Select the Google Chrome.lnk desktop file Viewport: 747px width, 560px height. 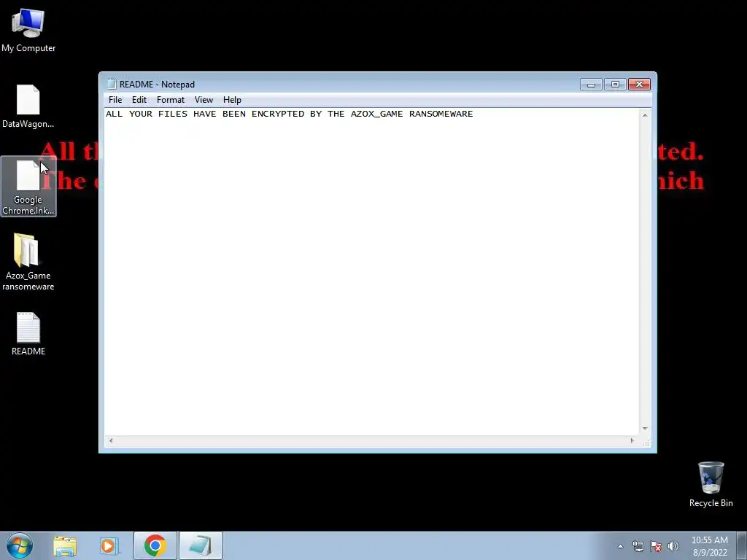28,187
